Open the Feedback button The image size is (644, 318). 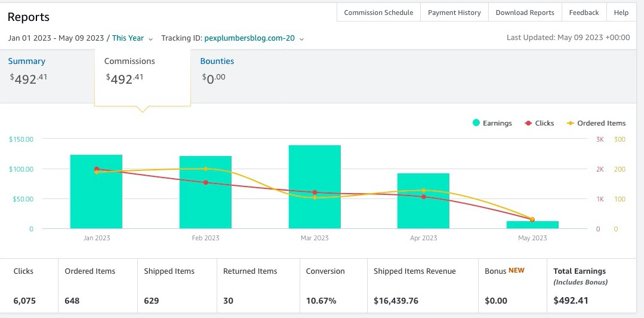[x=584, y=13]
